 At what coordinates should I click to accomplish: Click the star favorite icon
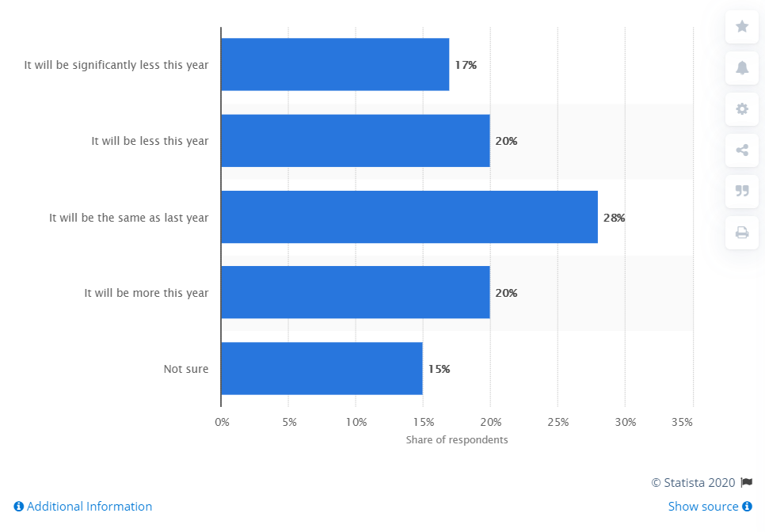pyautogui.click(x=742, y=27)
